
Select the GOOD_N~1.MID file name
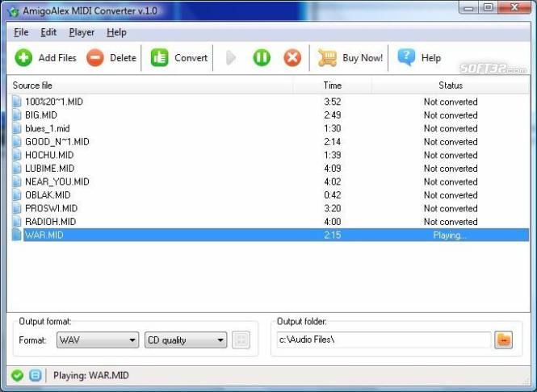click(57, 142)
